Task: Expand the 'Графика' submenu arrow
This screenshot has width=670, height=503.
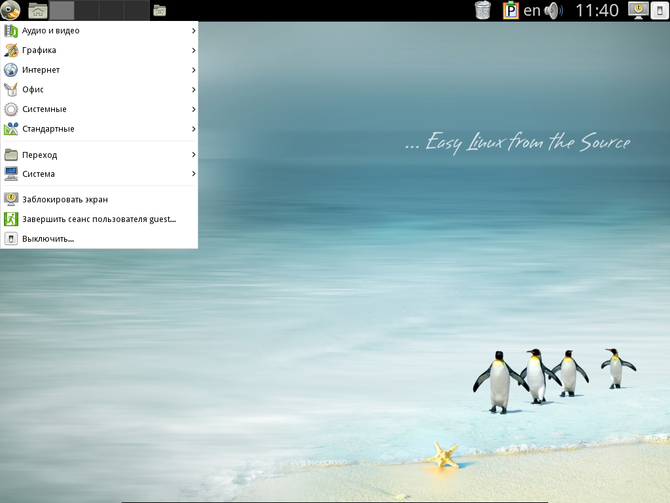Action: [194, 50]
